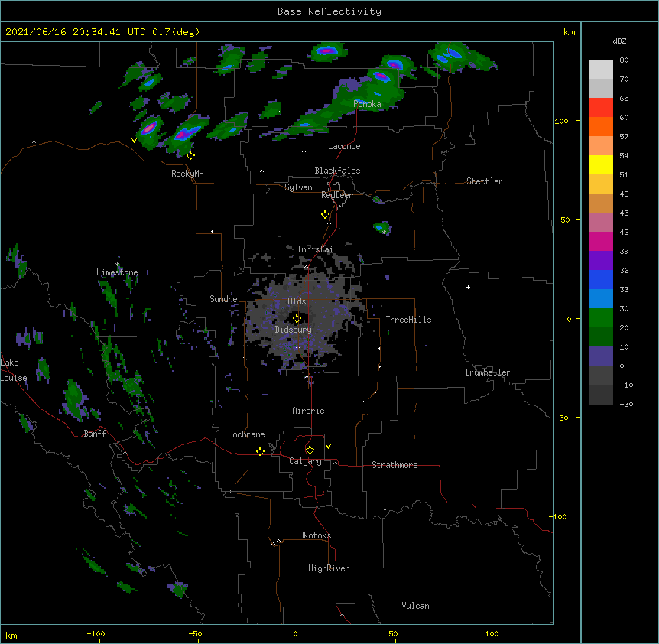Image resolution: width=659 pixels, height=644 pixels.
Task: Pick the indigo swatch between 10 and 0 labels
Action: tap(601, 356)
